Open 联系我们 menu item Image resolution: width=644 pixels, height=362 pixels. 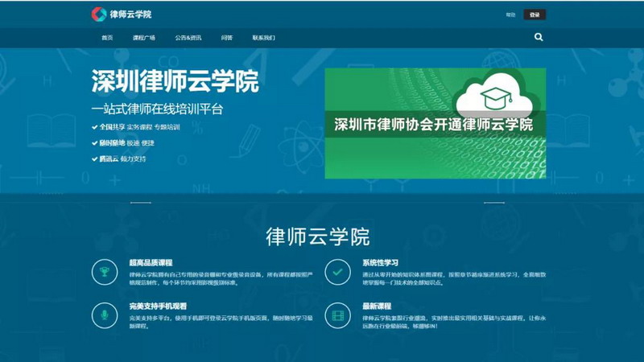point(264,38)
